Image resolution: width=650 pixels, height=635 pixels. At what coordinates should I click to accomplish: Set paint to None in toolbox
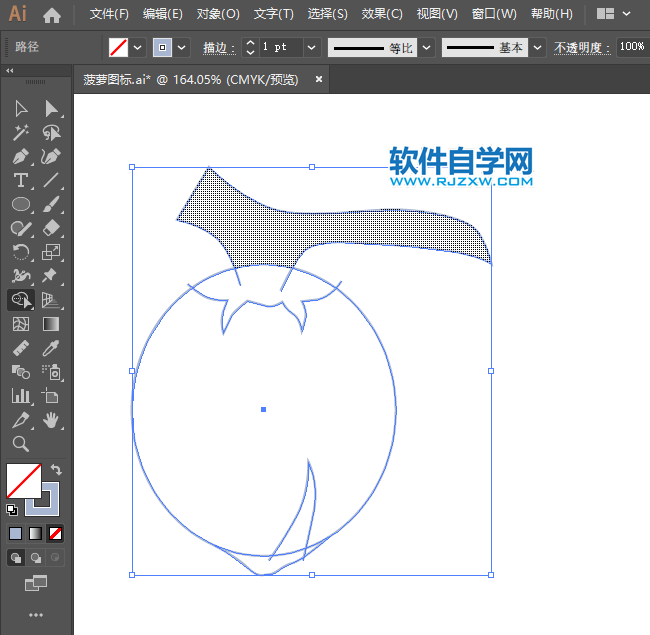click(x=56, y=533)
